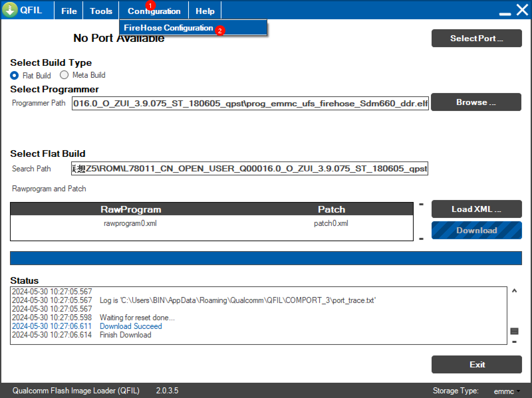Select the rawprogram0.xml table cell
Image resolution: width=532 pixels, height=398 pixels.
(x=130, y=223)
